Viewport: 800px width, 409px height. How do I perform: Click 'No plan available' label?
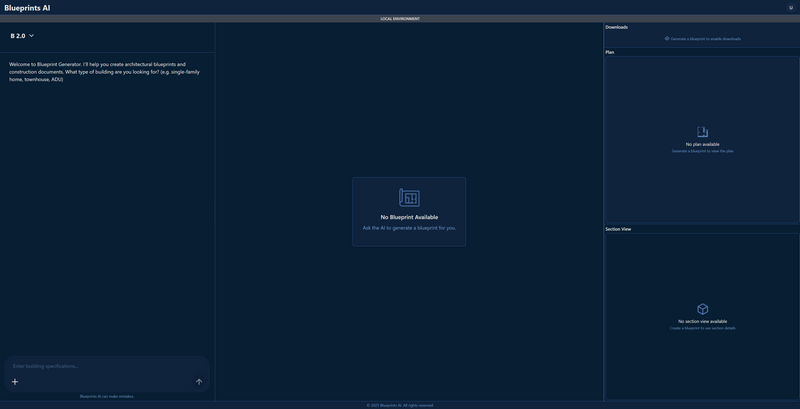(703, 144)
